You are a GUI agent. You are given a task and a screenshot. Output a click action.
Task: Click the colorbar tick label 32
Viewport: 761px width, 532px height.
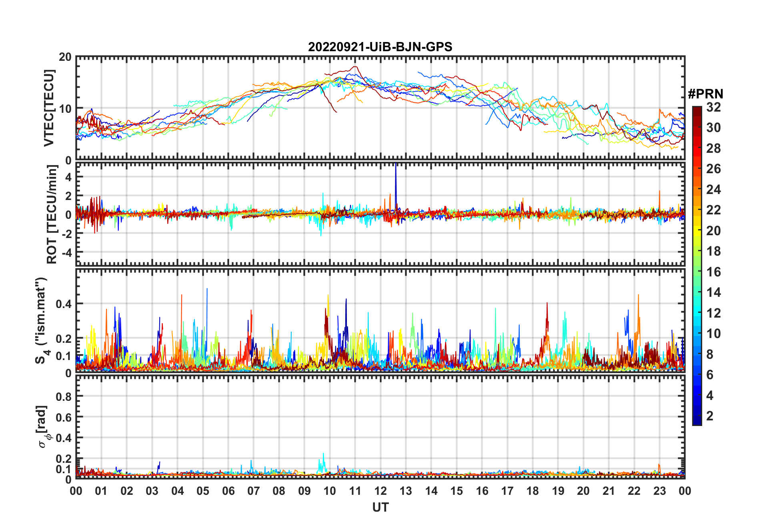point(713,107)
